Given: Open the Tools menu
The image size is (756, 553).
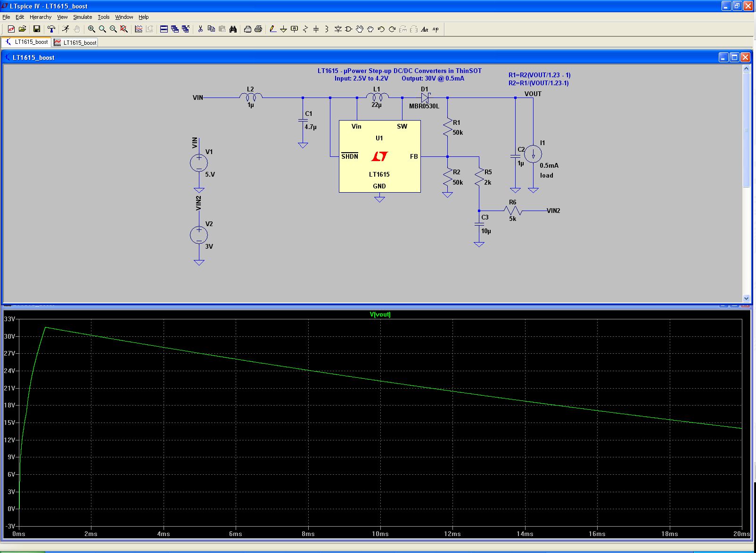Looking at the screenshot, I should (x=104, y=17).
